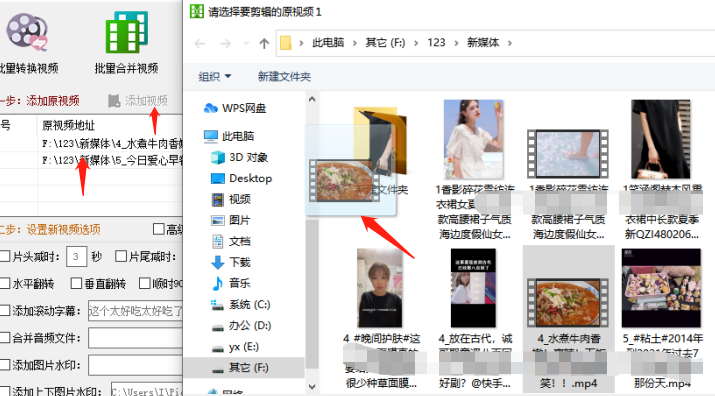Viewport: 715px width, 396px height.
Task: Open 图片 library in sidebar
Action: (231, 220)
